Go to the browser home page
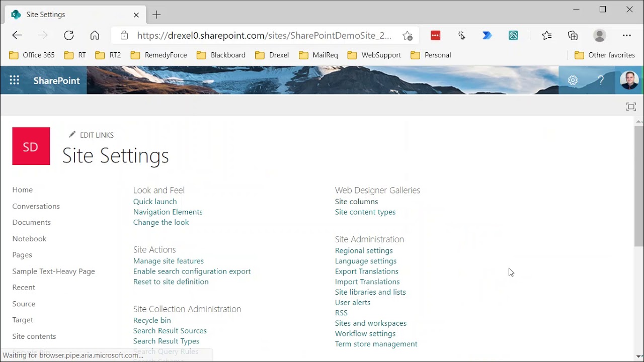 (95, 35)
